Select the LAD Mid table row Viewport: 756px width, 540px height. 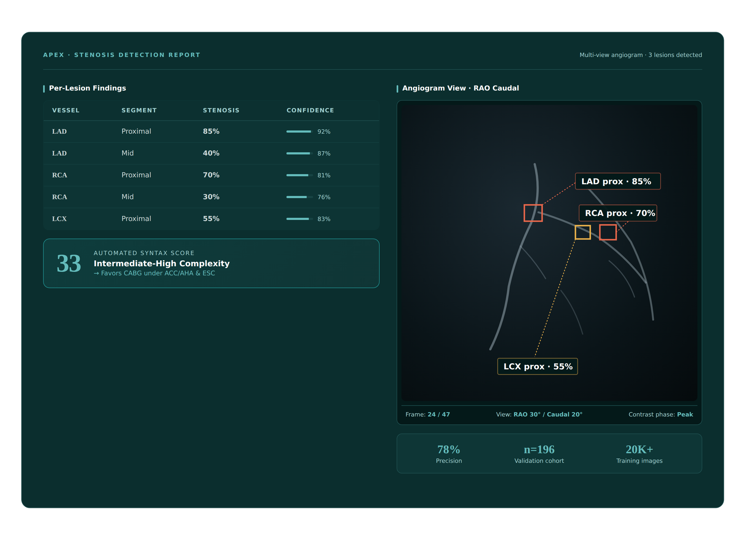coord(211,153)
